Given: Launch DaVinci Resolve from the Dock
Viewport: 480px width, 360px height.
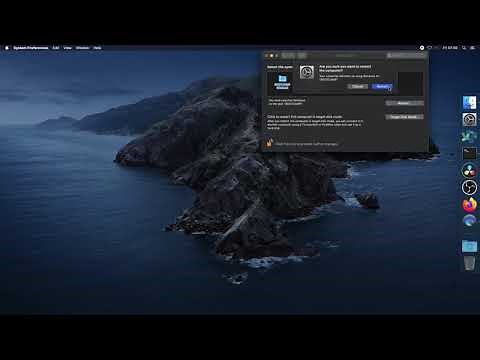Looking at the screenshot, I should pos(469,170).
